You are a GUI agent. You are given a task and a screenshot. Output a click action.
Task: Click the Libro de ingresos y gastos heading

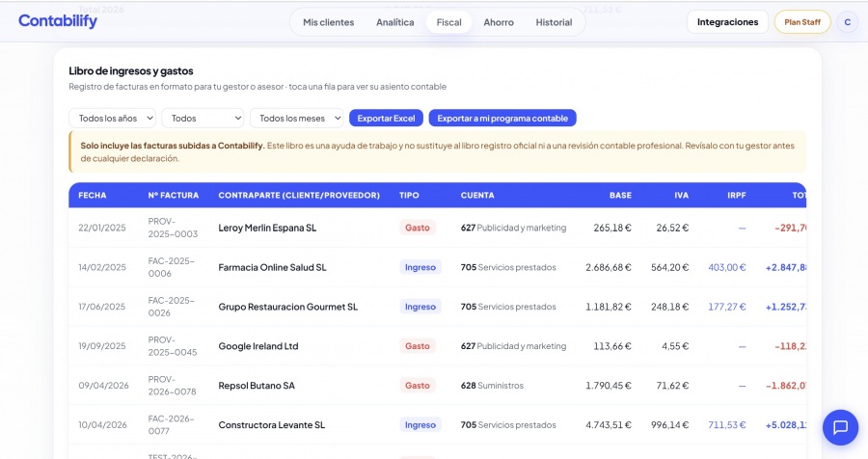coord(130,70)
